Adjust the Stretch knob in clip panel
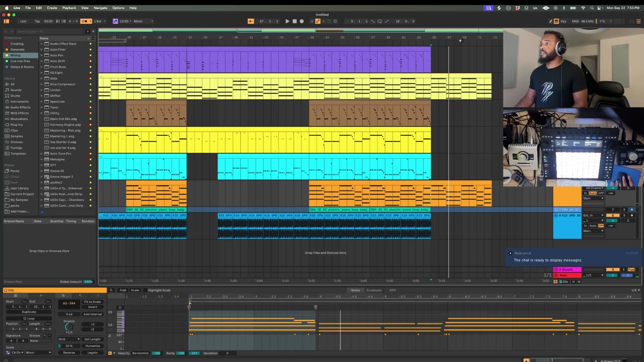This screenshot has width=644, height=362. point(69,327)
